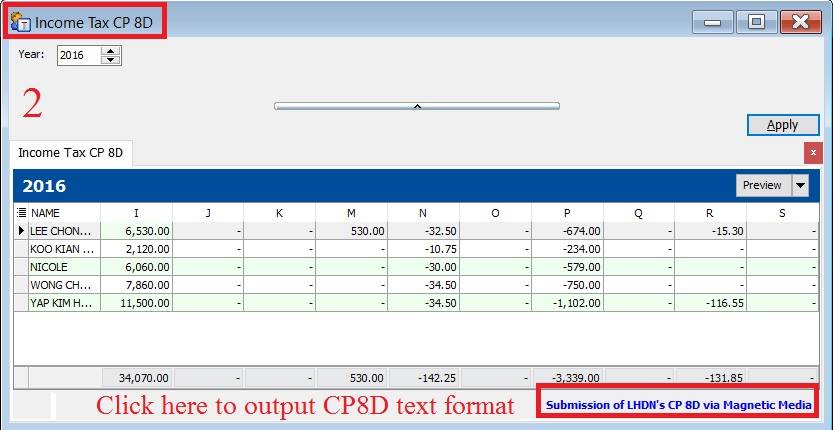This screenshot has width=833, height=430.
Task: Click the 6,060.00 cell in column I
Action: pos(137,267)
